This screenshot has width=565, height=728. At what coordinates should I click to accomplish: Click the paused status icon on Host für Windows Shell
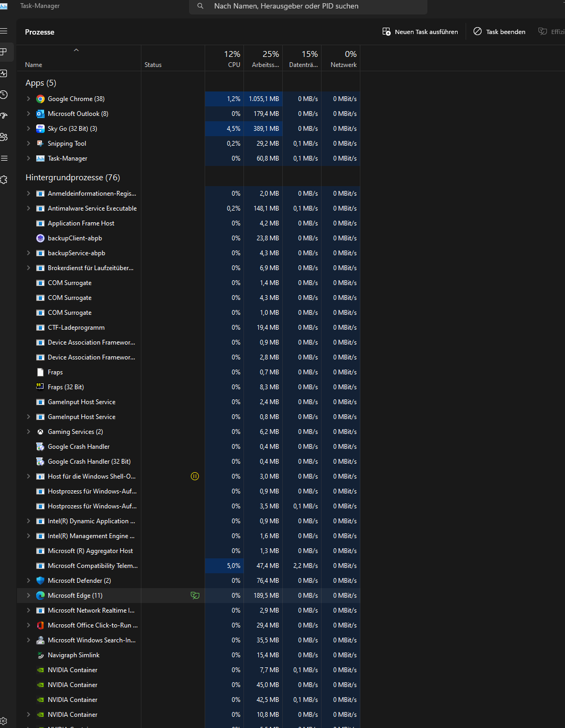point(195,476)
